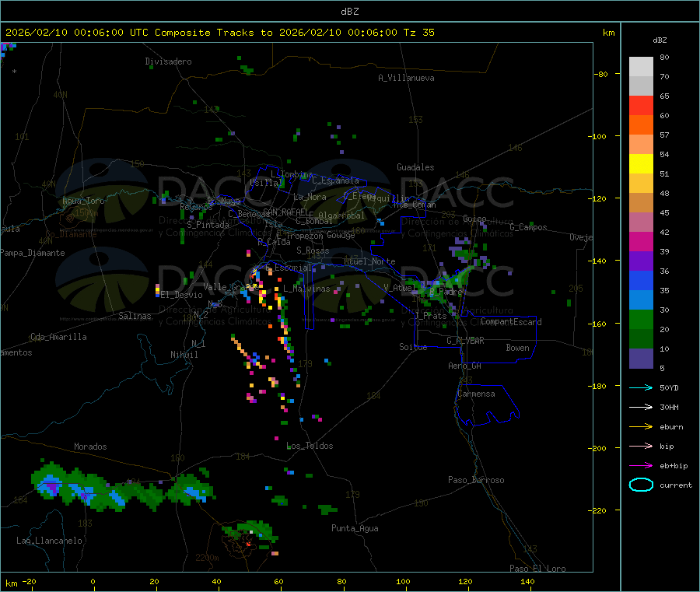The image size is (700, 592).
Task: Click the 80 dBZ scale value
Action: [x=664, y=57]
